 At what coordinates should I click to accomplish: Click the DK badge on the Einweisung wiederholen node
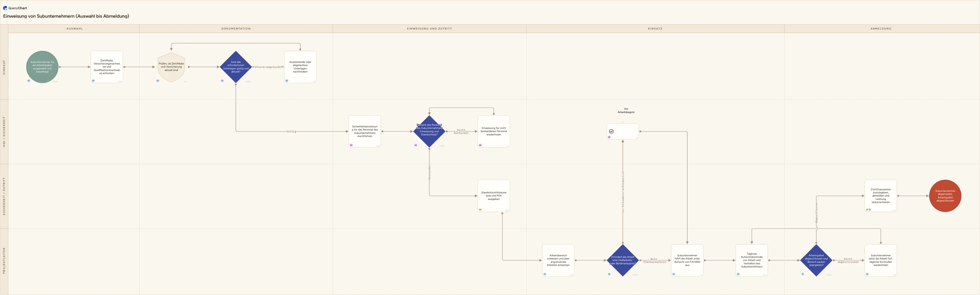click(480, 145)
